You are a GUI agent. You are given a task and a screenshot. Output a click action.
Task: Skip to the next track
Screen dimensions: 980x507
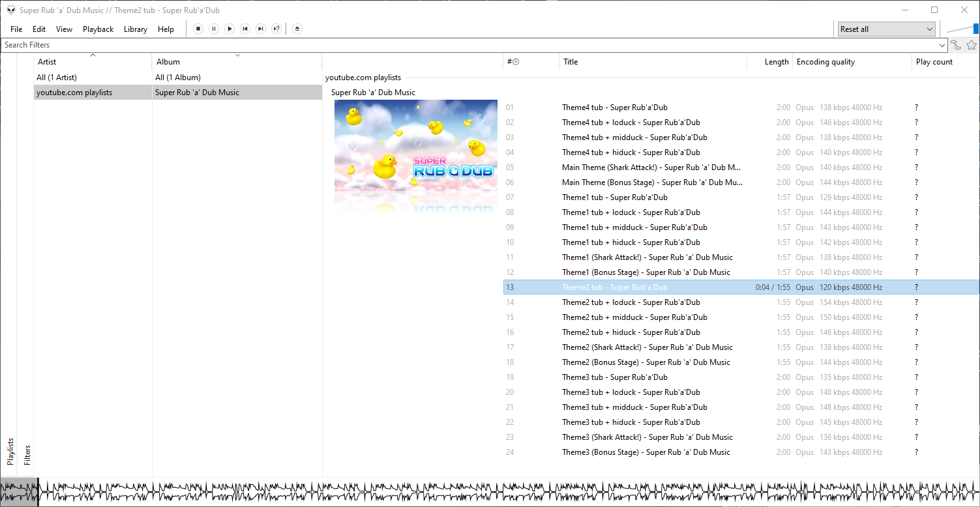coord(260,29)
